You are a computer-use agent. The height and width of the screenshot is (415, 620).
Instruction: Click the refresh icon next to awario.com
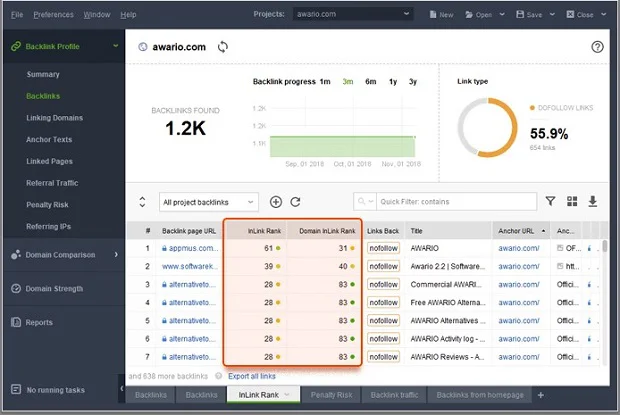click(x=222, y=47)
